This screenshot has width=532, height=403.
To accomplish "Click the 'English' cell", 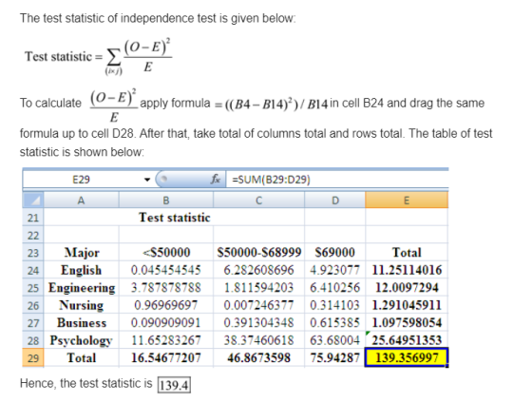I will (82, 270).
